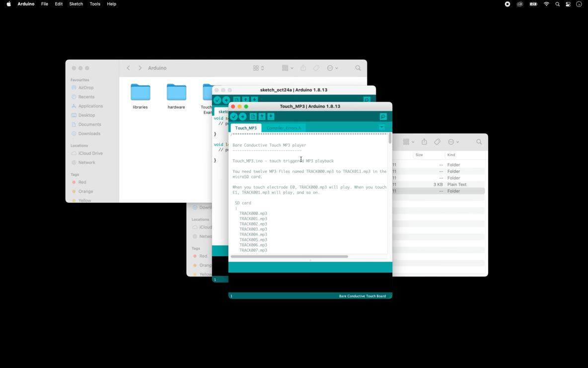The image size is (588, 368).
Task: Click Verify button in Touch_MP3 window
Action: [234, 117]
